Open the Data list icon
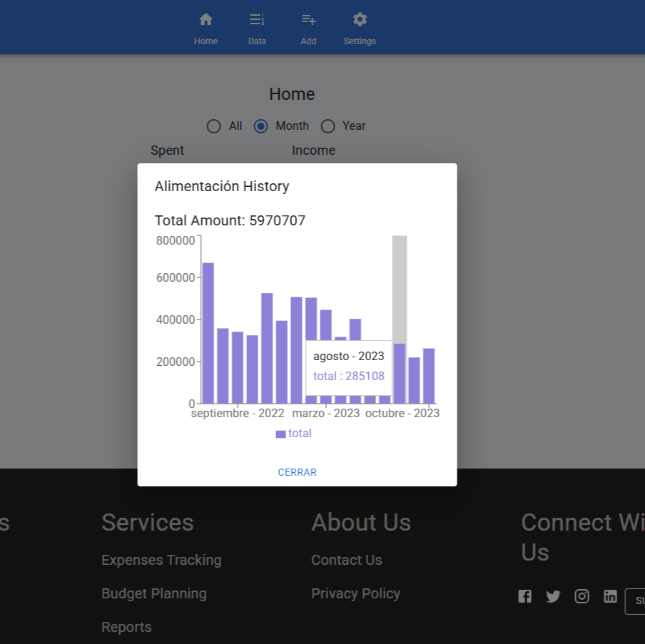The height and width of the screenshot is (644, 645). coord(257,20)
